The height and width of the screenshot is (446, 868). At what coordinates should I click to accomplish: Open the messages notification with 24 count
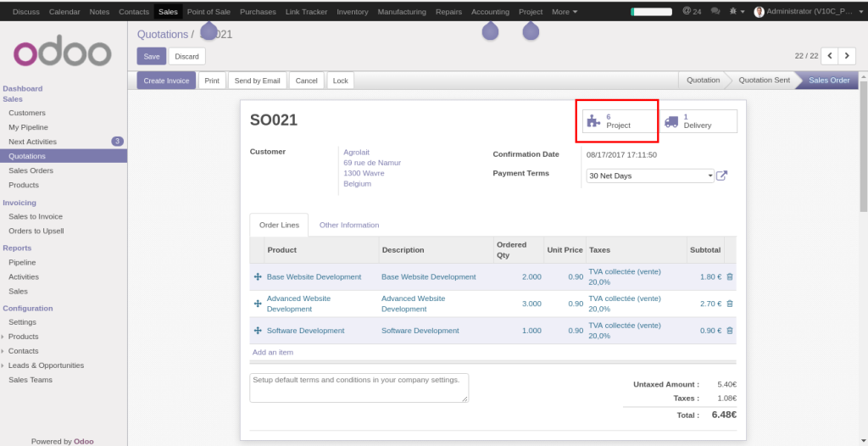point(692,11)
